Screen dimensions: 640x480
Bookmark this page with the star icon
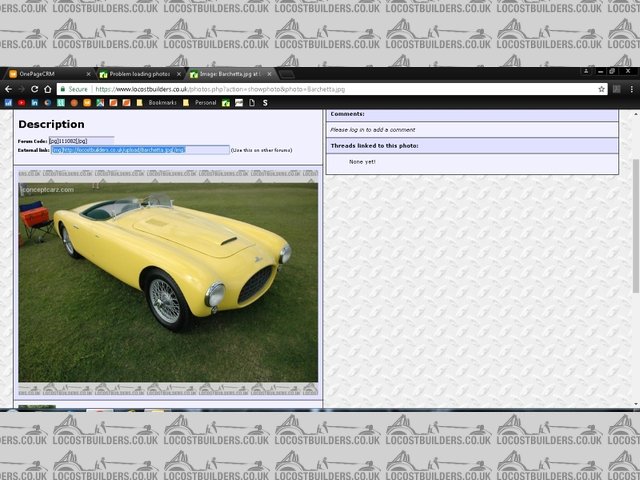[602, 89]
